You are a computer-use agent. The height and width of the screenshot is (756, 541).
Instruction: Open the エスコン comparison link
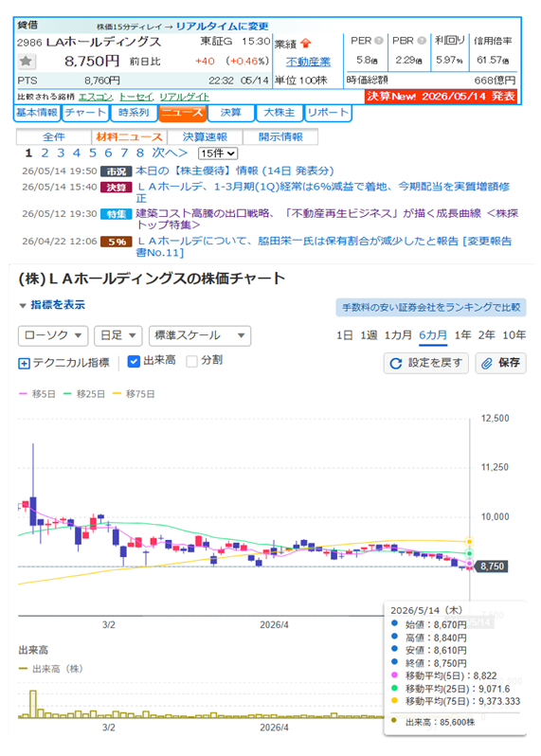(95, 97)
